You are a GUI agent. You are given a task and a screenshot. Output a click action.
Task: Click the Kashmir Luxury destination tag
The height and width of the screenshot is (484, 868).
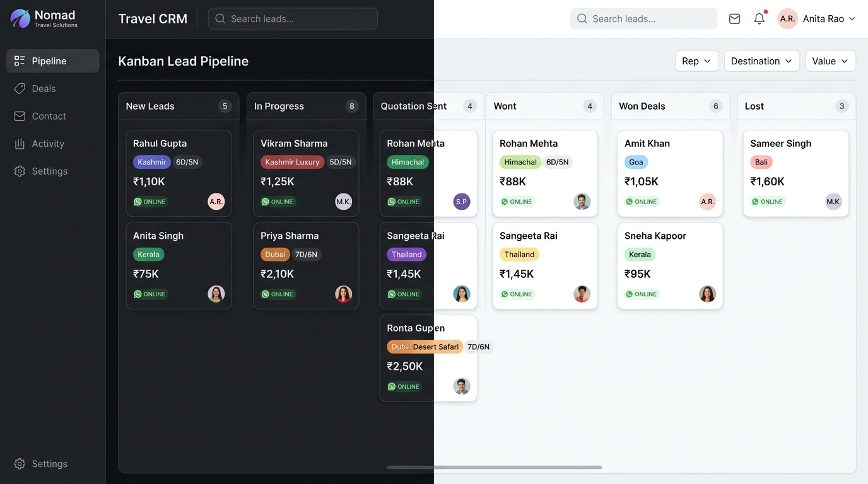[x=292, y=162]
